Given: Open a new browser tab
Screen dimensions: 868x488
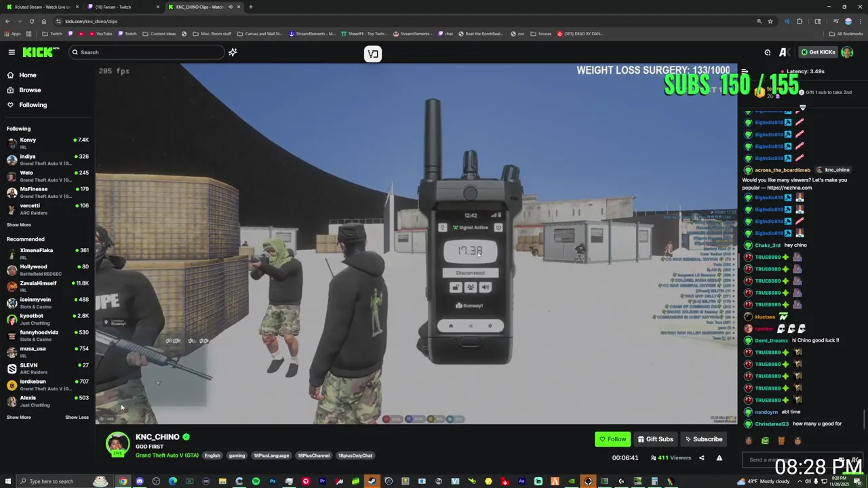Looking at the screenshot, I should click(250, 7).
